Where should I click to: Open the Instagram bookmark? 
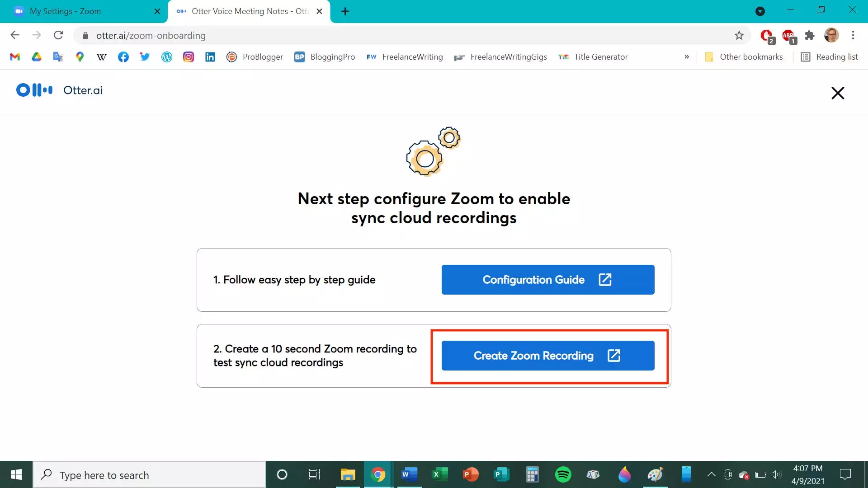tap(189, 57)
